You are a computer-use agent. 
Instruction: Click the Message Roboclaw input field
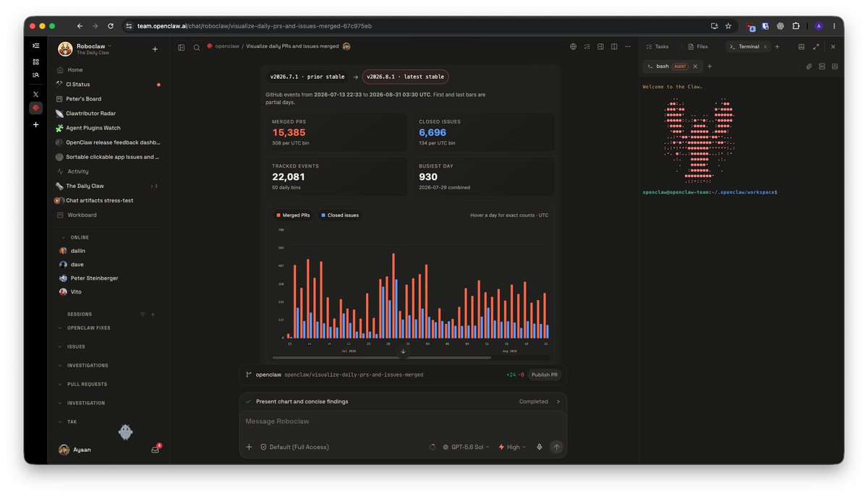click(403, 422)
